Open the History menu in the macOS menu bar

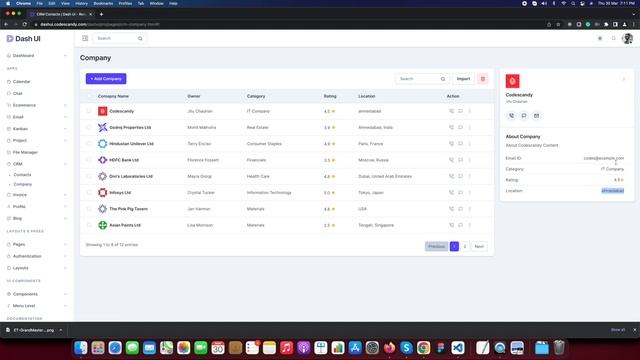pyautogui.click(x=81, y=3)
